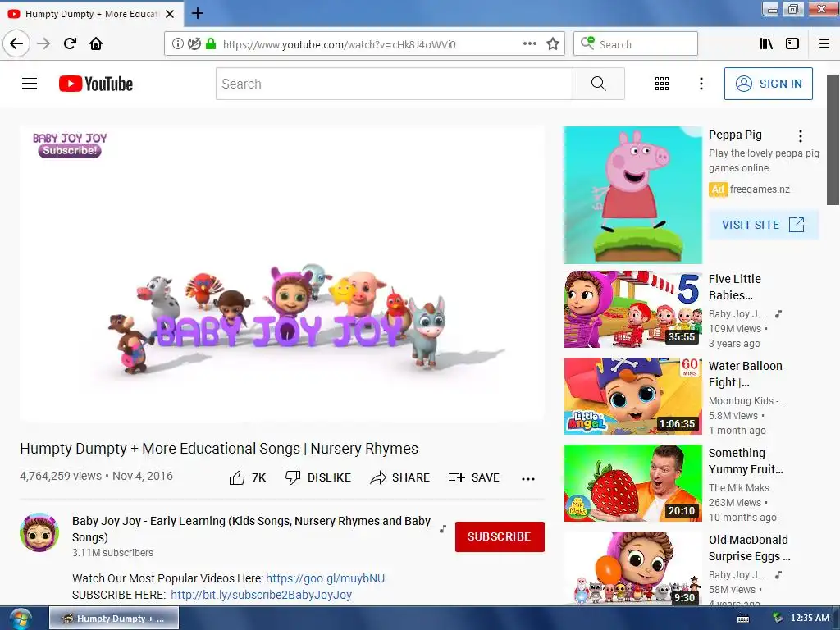
Task: Click the YouTube logo
Action: tap(96, 84)
